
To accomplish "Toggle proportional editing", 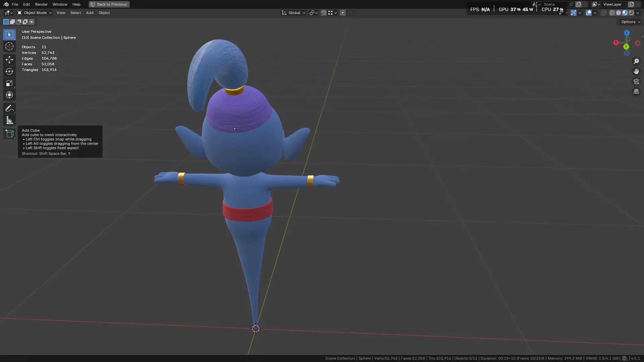I will 343,13.
